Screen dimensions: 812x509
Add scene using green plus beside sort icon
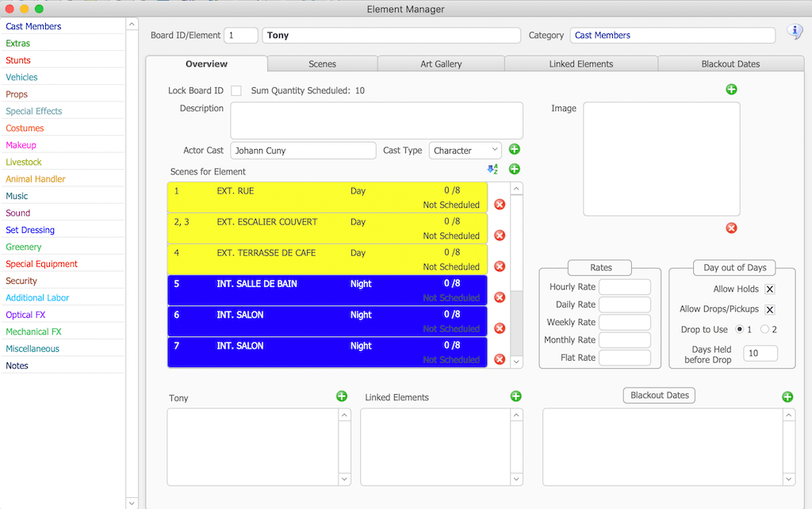tap(514, 169)
